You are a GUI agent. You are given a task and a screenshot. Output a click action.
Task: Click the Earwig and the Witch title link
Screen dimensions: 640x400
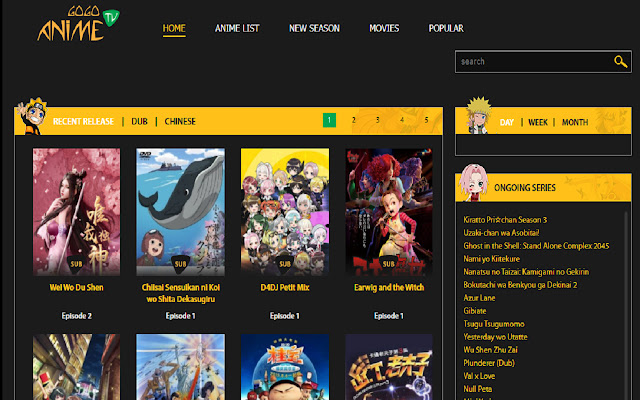coord(389,287)
